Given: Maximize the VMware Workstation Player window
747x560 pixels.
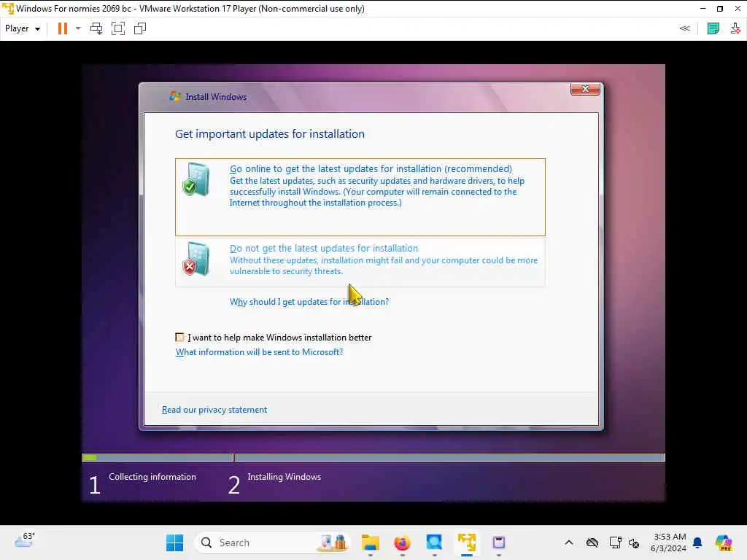Looking at the screenshot, I should [719, 9].
